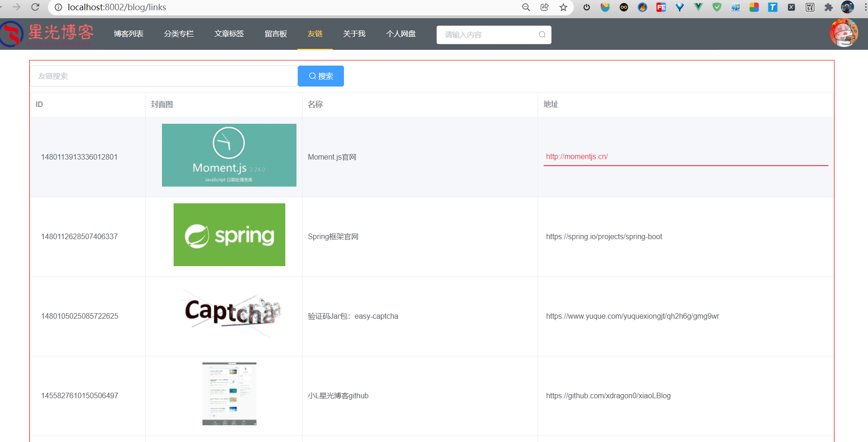The height and width of the screenshot is (442, 868).
Task: Go to 个人网盘 in the nav bar
Action: [x=401, y=34]
